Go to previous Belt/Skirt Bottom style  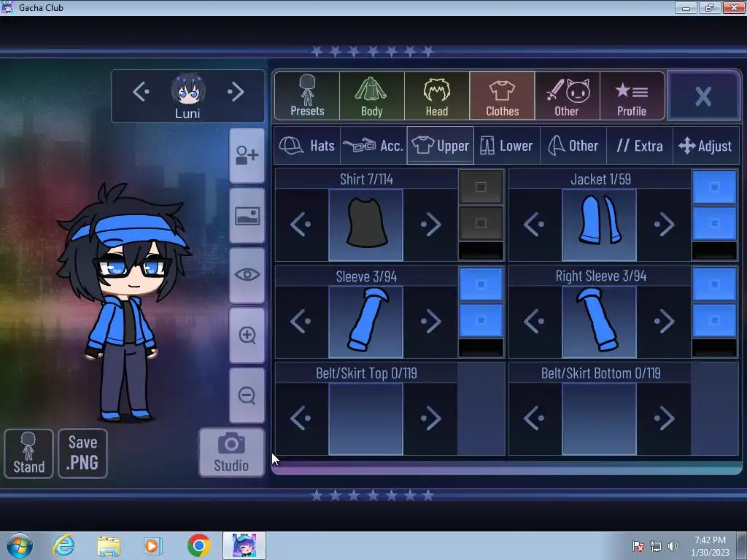pos(535,419)
